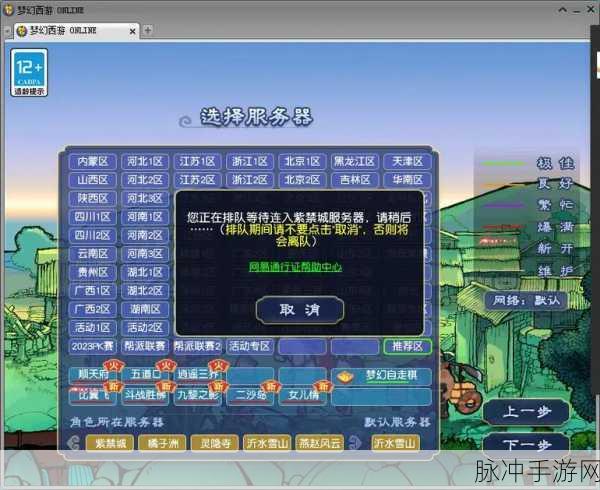
Task: Proceed with the 下一步 button
Action: coord(527,444)
